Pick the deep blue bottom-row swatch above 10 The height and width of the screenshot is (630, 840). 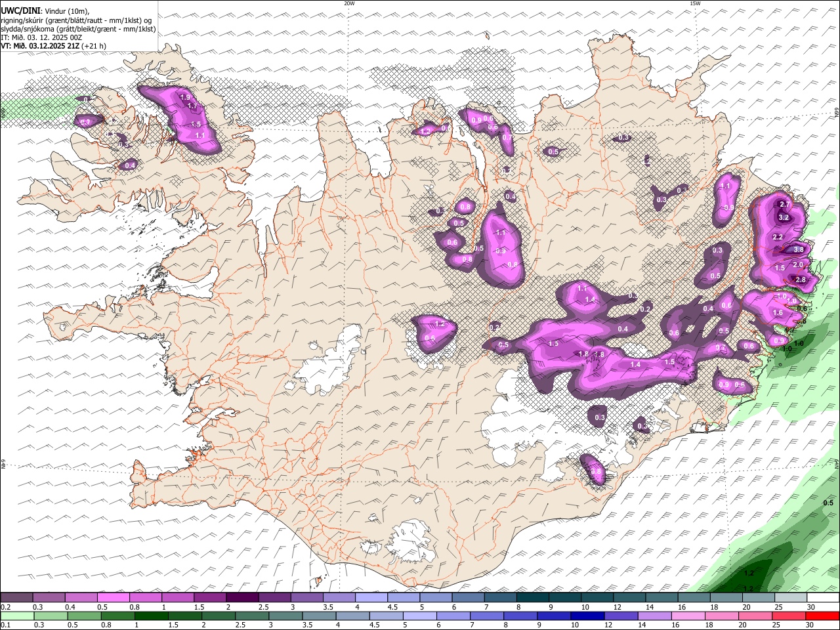point(588,616)
